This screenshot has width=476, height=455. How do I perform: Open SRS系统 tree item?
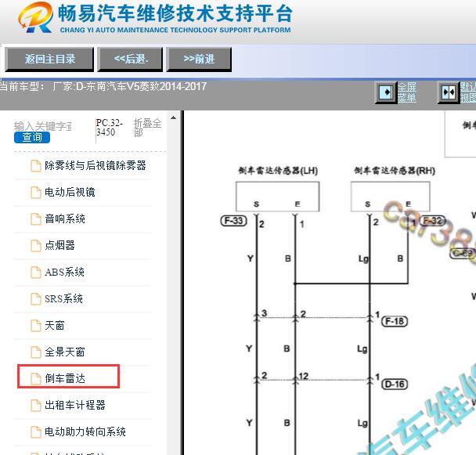point(63,299)
